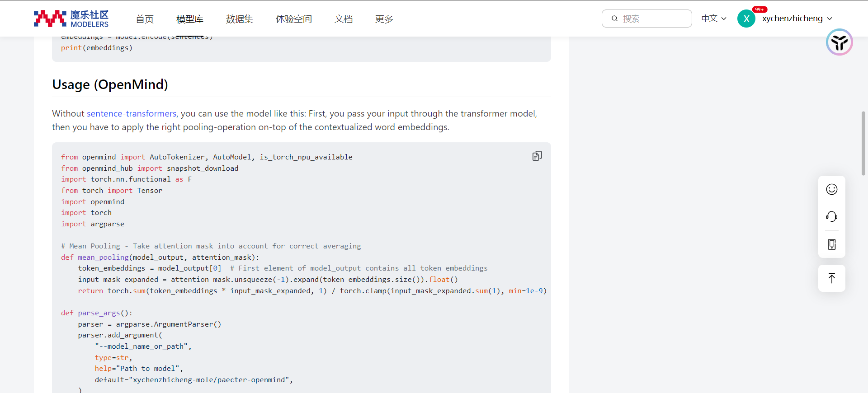The image size is (868, 393).
Task: Click the Modelers community logo
Action: pos(71,19)
